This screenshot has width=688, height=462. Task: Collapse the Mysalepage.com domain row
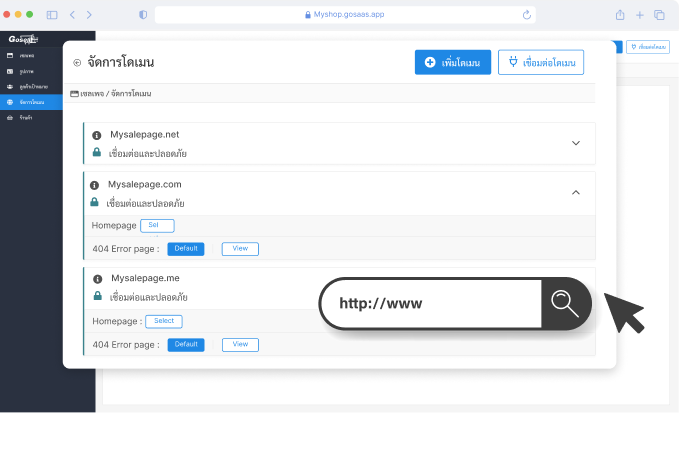576,193
